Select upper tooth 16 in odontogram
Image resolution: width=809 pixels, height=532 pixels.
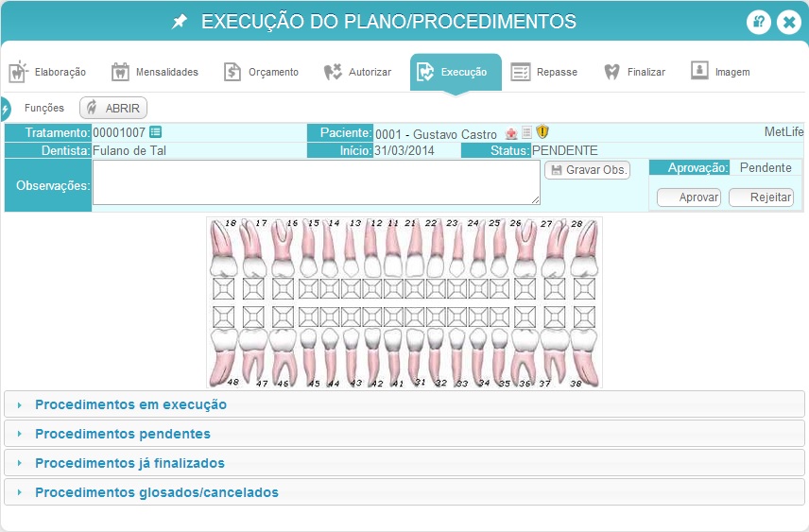point(284,249)
